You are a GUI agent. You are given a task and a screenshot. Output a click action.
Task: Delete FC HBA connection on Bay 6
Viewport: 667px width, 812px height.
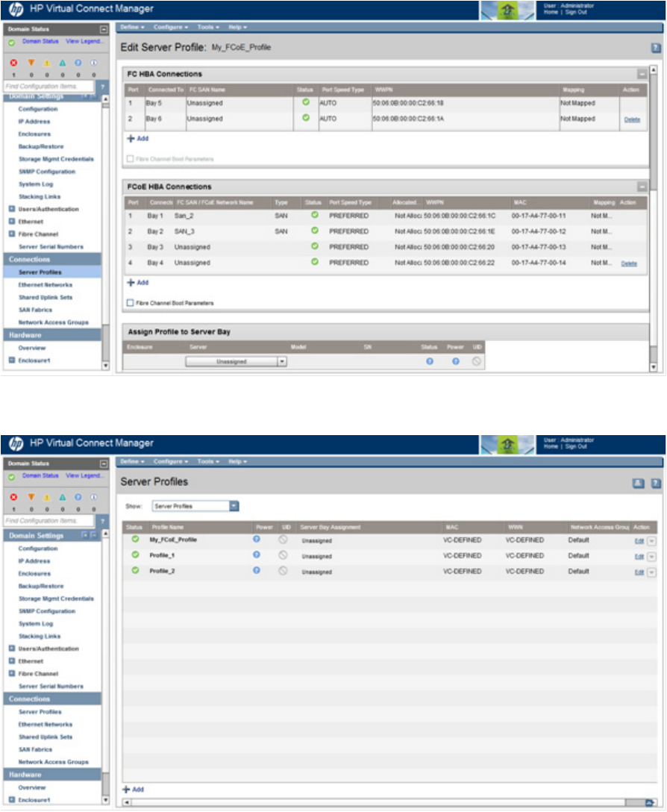click(x=632, y=119)
